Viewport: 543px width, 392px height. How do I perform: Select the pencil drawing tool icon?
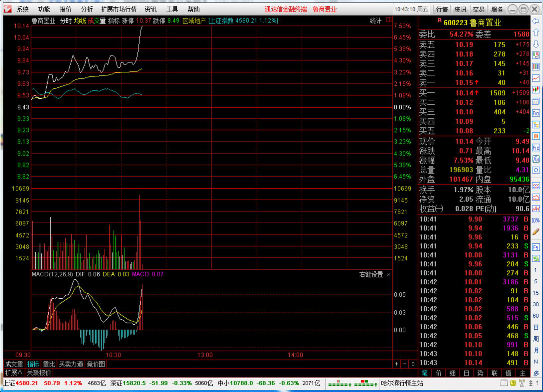coord(536,232)
